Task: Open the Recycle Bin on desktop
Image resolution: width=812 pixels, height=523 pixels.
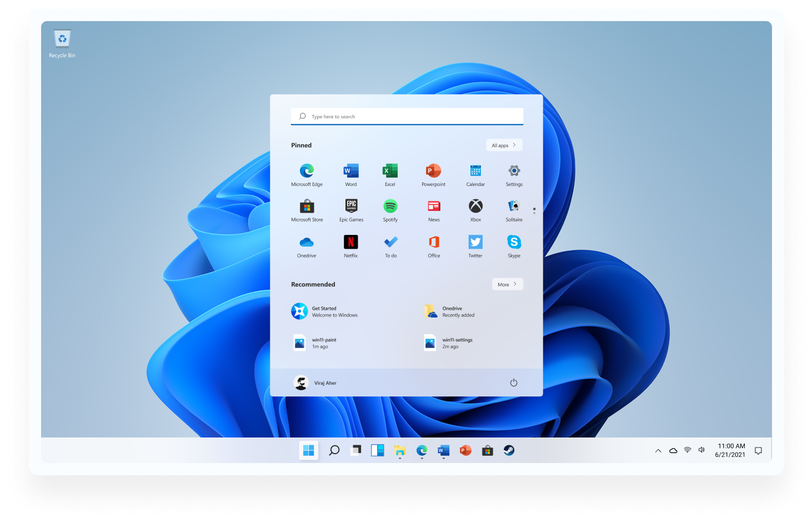Action: [62, 44]
